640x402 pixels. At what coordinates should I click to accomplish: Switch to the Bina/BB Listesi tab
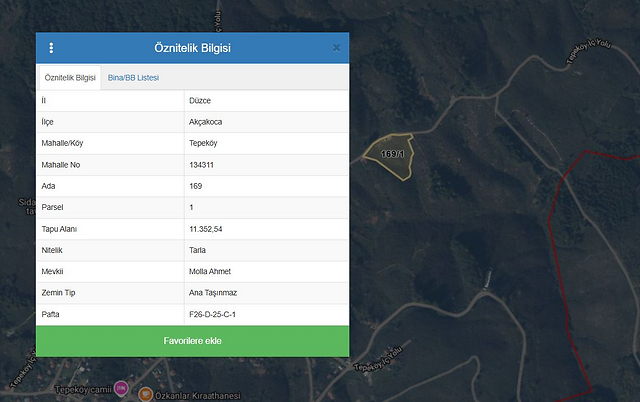coord(133,78)
